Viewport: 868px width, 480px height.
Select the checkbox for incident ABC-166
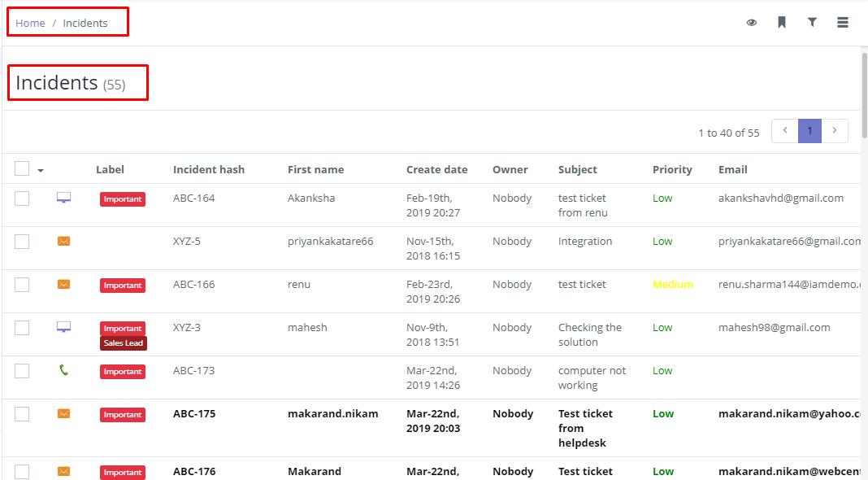tap(21, 285)
